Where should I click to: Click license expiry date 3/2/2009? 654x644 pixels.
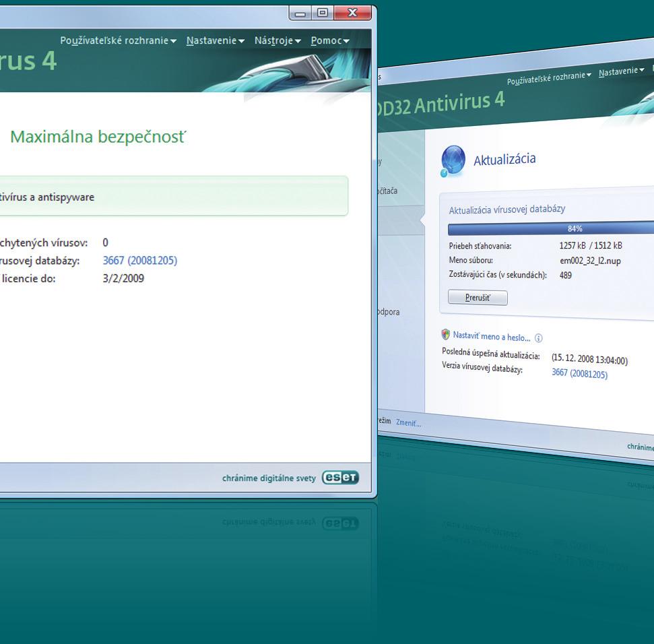point(123,279)
